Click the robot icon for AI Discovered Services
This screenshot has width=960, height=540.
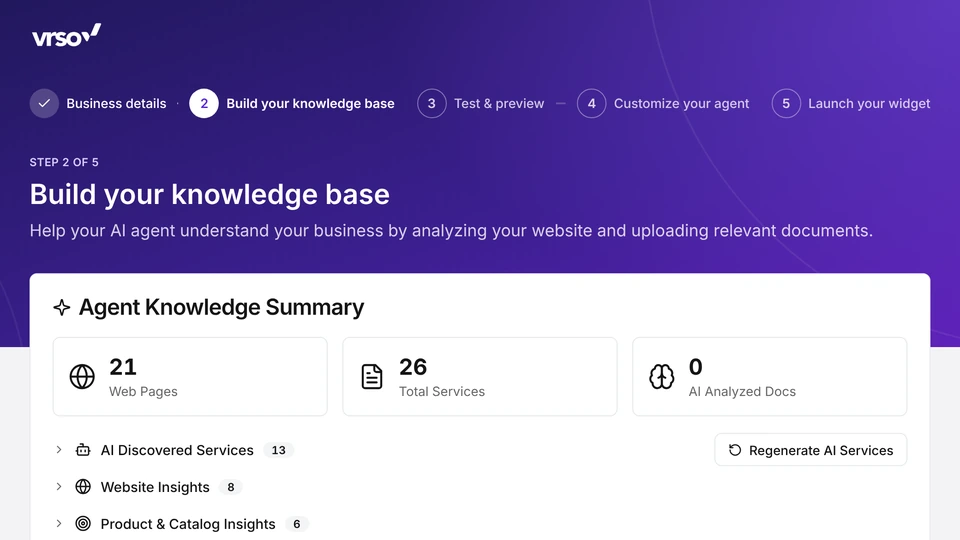pos(83,450)
